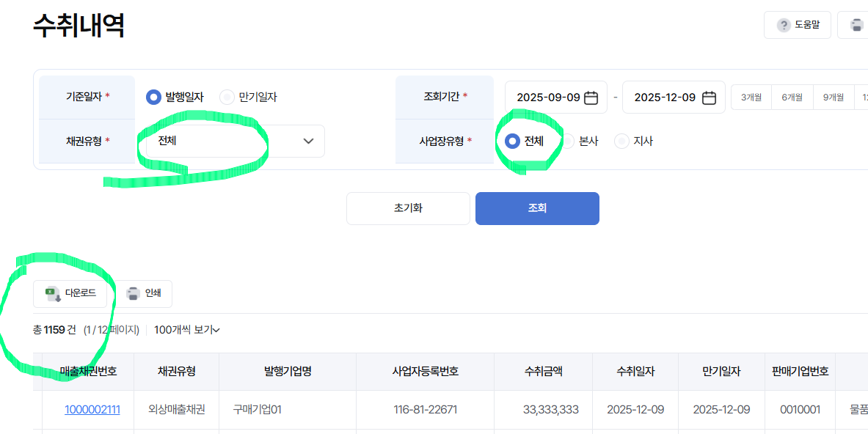
Task: Open the 100개씩 보기 page size dropdown
Action: pyautogui.click(x=187, y=330)
